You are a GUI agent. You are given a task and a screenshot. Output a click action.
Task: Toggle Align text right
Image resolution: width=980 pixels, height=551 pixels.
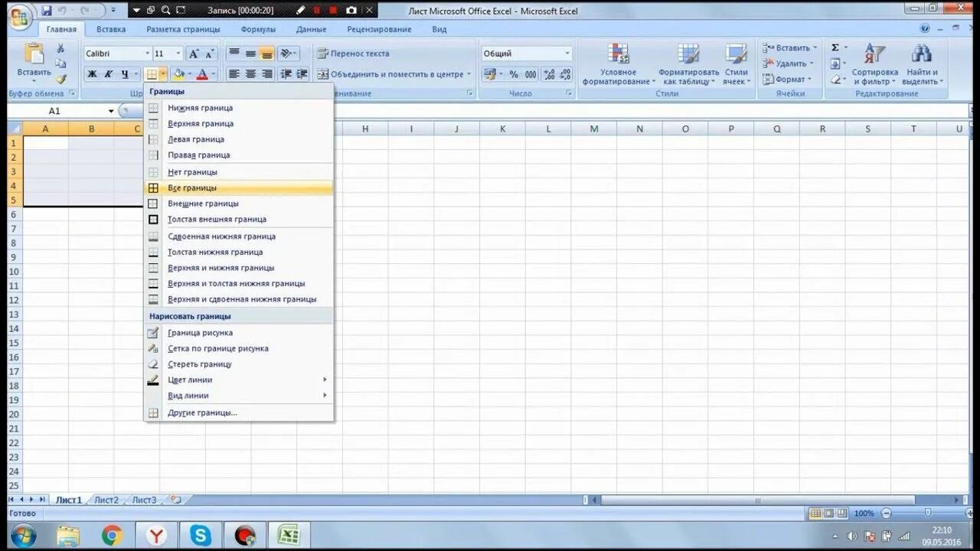coord(266,74)
